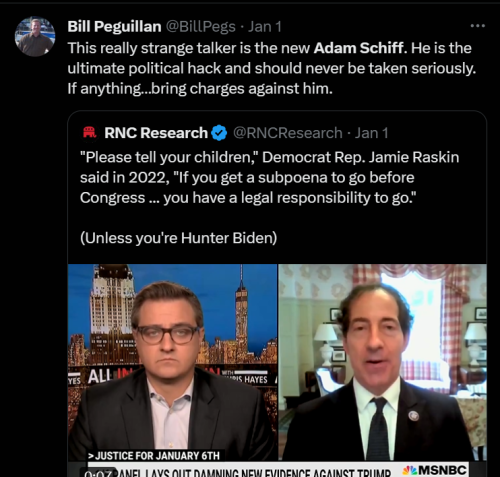Click the MSNBC logo in the video
Screen dimensions: 500x477
coord(435,470)
